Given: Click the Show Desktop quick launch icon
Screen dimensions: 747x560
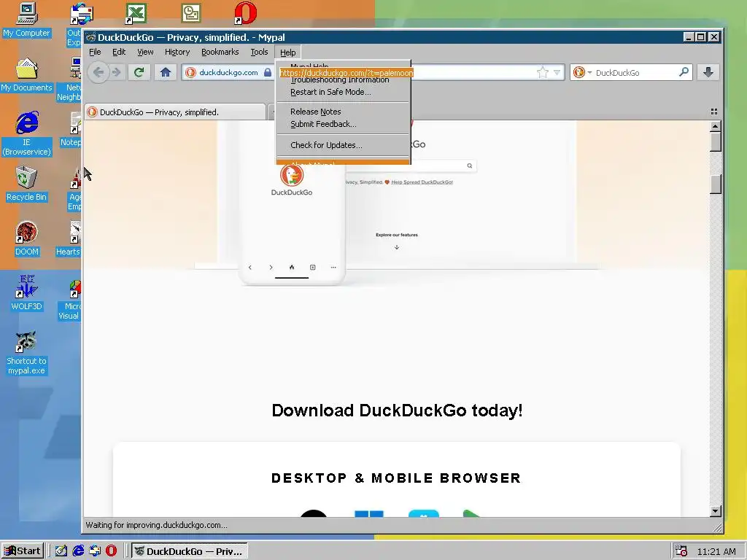Looking at the screenshot, I should (61, 551).
